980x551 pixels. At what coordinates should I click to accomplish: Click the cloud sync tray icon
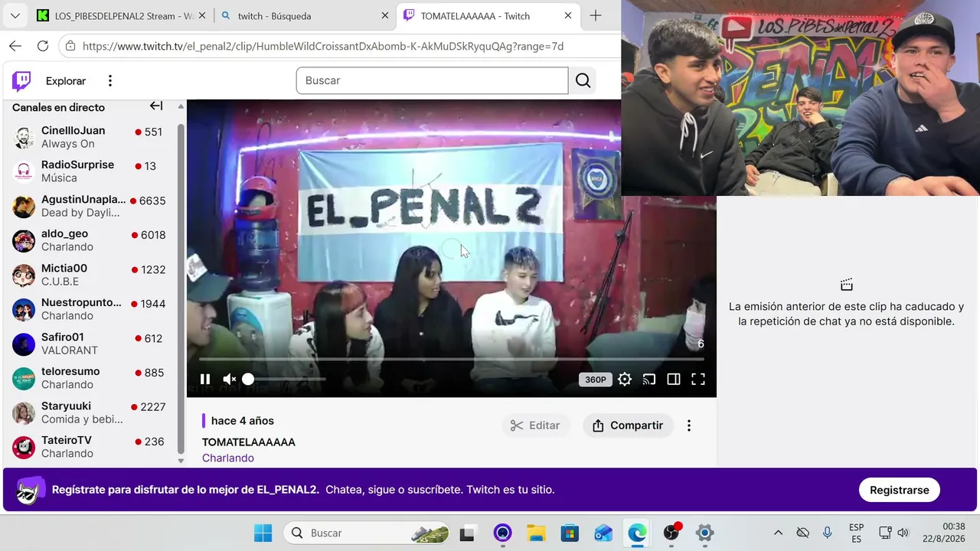[x=802, y=533]
